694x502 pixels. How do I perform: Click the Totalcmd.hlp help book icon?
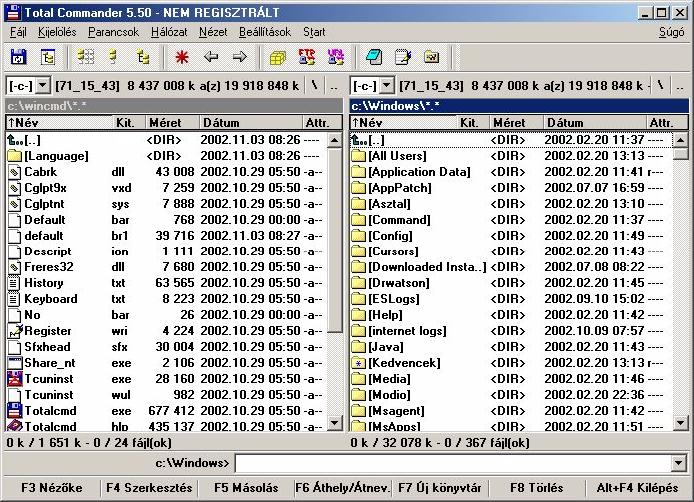click(x=15, y=426)
